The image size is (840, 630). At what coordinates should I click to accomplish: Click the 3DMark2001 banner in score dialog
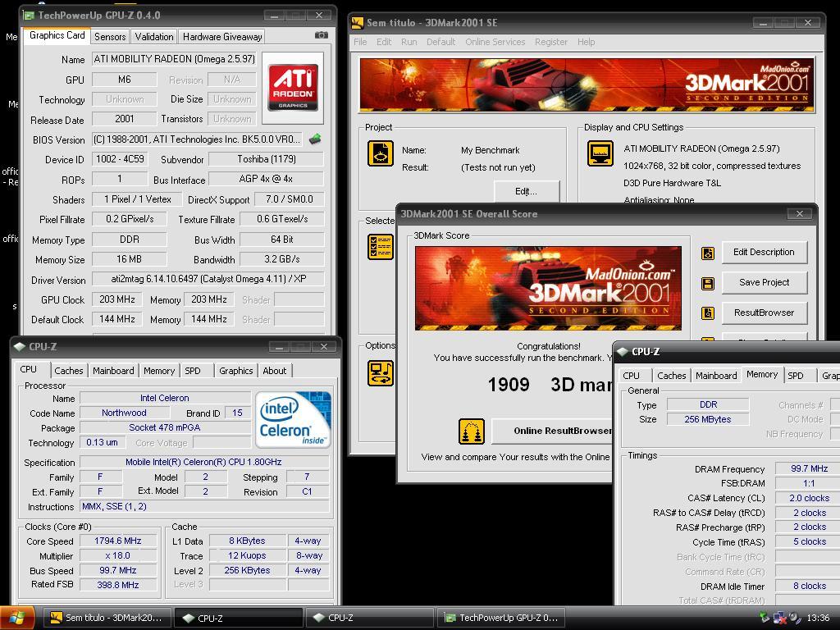tap(548, 288)
